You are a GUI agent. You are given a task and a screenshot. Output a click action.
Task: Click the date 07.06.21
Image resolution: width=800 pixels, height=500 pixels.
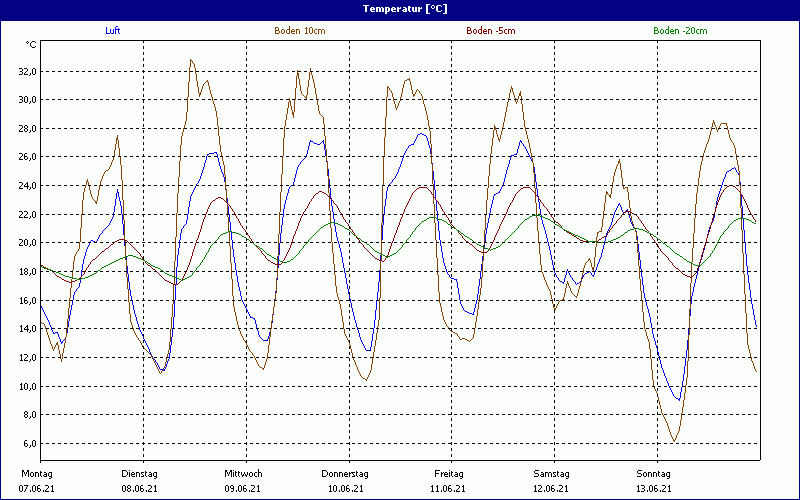[x=37, y=489]
